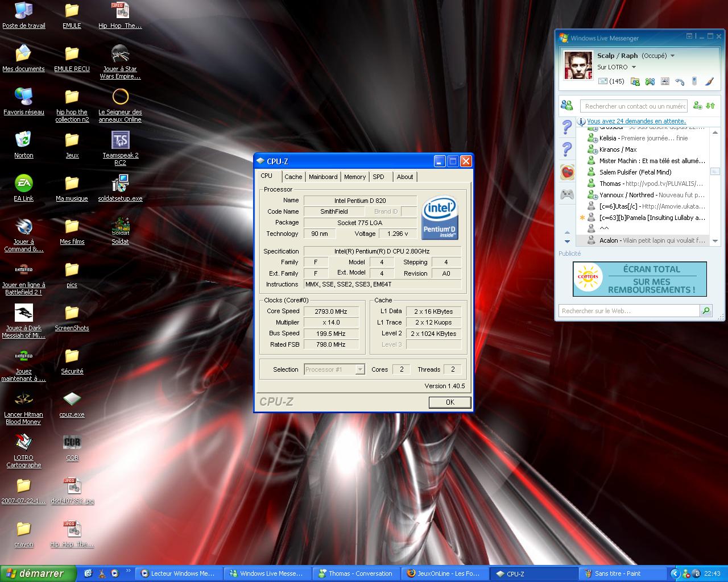Open the Memory tab in CPU-Z

355,177
